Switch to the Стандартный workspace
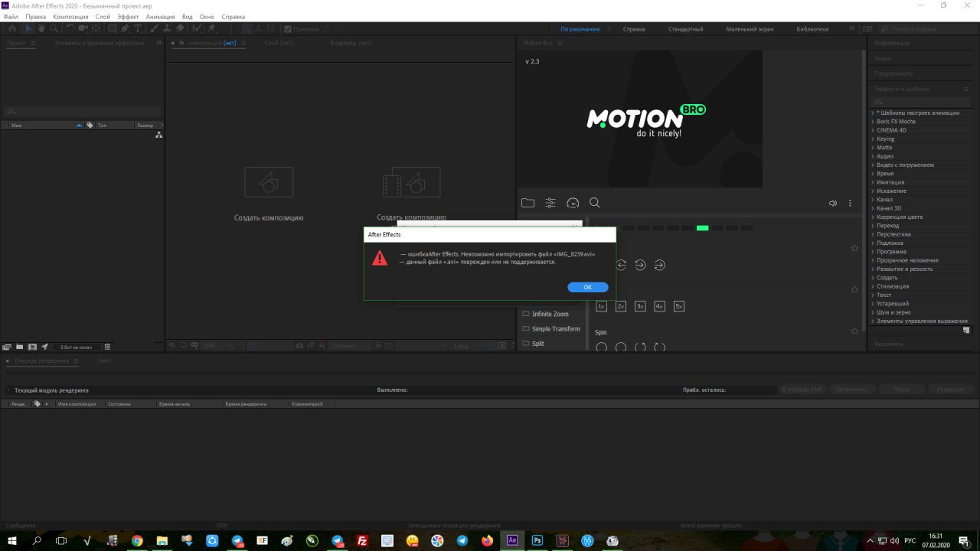The image size is (980, 551). tap(685, 29)
